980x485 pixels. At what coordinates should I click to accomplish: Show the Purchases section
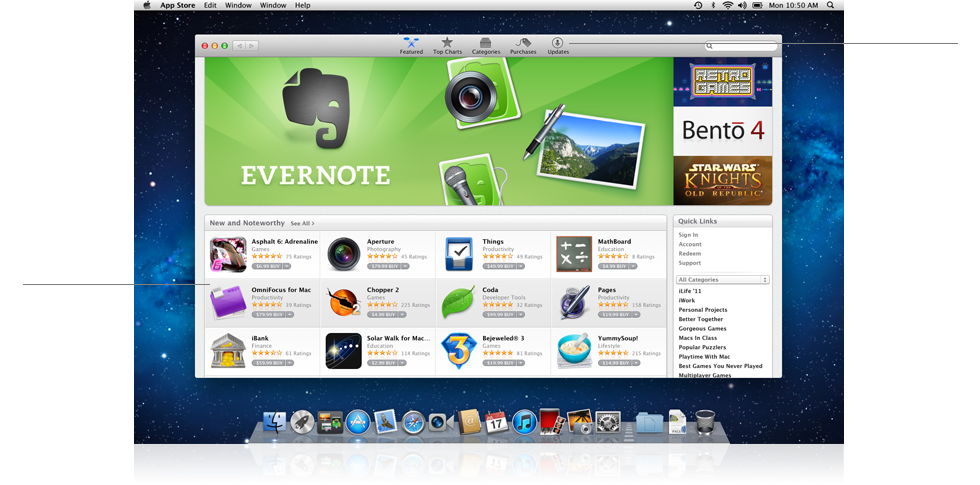click(522, 46)
